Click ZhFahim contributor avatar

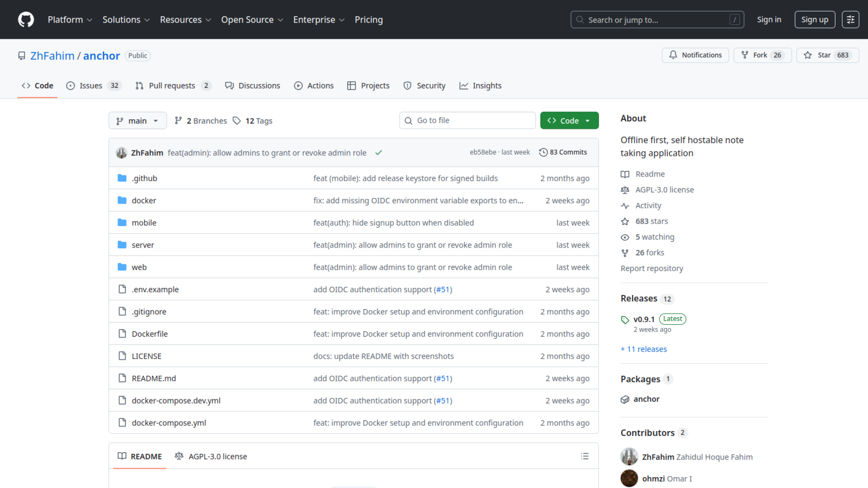pos(629,457)
